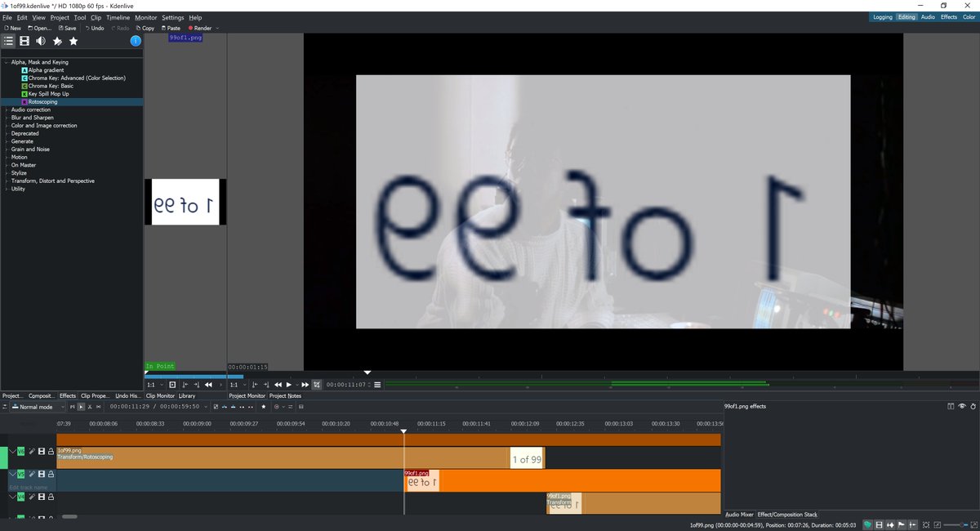Select the Rotoscoping effect

(x=42, y=102)
